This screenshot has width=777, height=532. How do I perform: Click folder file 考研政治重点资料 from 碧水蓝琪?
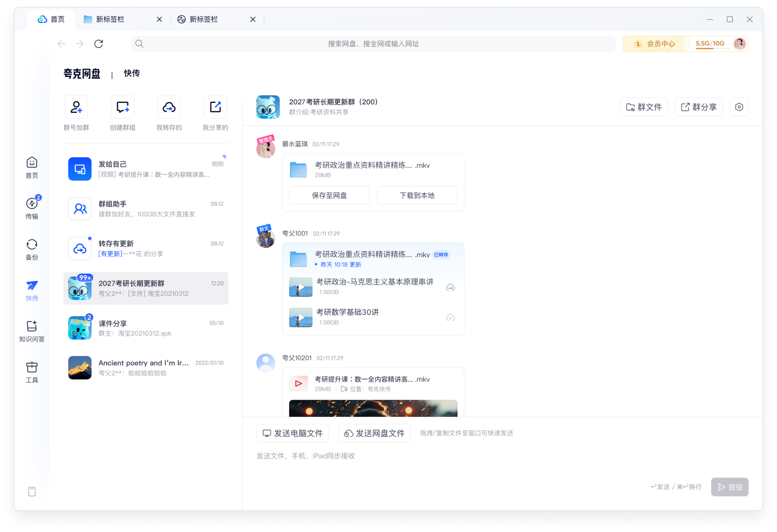pyautogui.click(x=373, y=170)
